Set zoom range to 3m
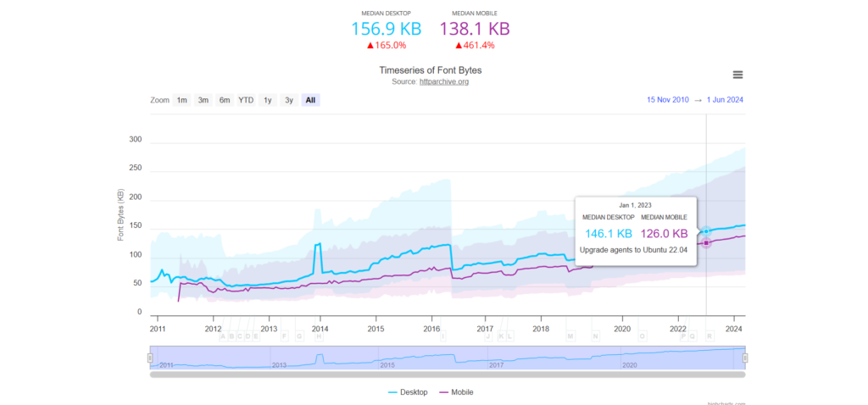Screen dimensions: 868x405 pyautogui.click(x=203, y=100)
